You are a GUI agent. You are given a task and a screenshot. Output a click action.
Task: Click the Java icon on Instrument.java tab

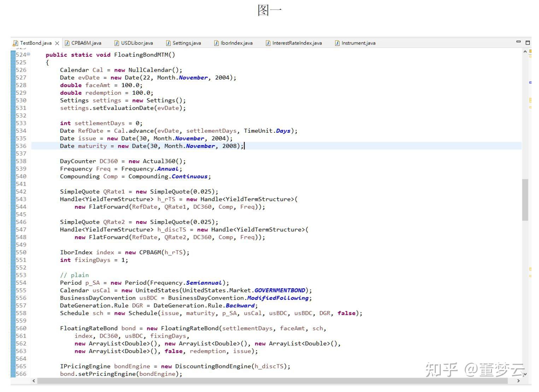tap(336, 43)
